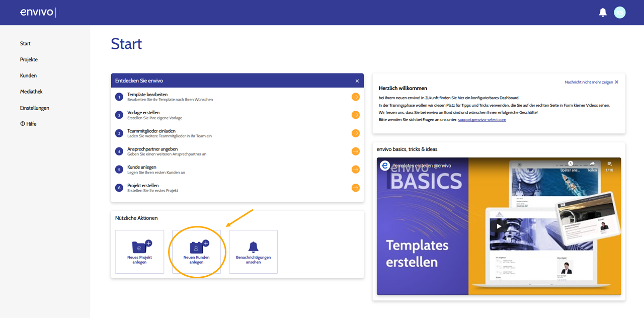Open Hilfe in sidebar

tap(28, 124)
